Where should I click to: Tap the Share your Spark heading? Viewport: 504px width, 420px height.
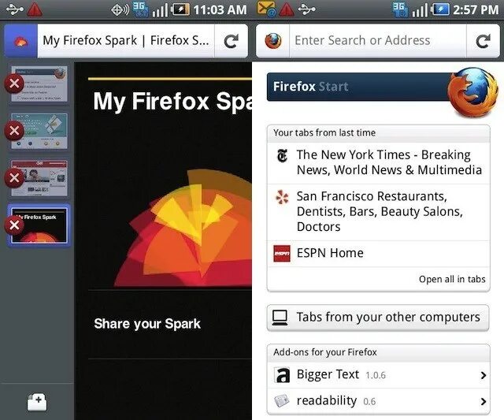click(147, 324)
